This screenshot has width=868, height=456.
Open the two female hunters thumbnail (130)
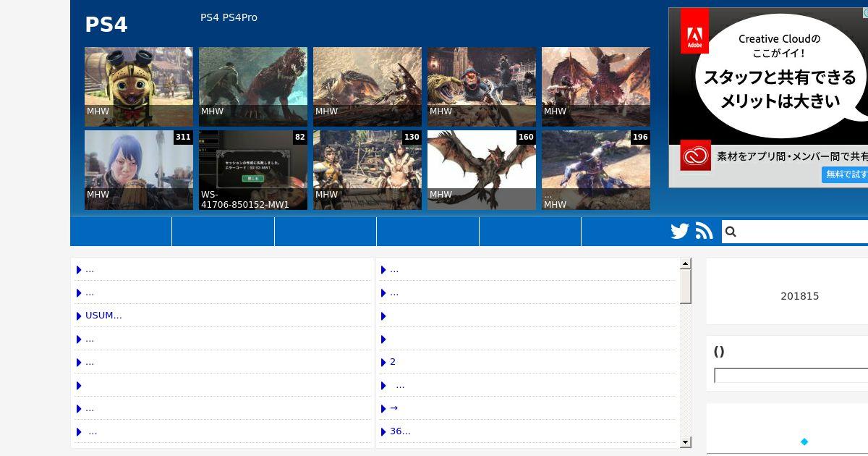pos(367,170)
